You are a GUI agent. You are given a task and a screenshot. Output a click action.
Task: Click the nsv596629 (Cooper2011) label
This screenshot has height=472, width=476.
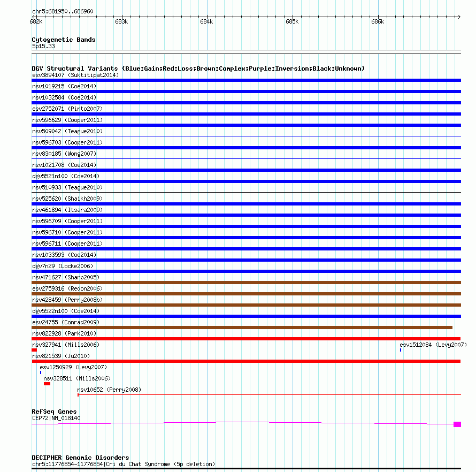point(67,120)
